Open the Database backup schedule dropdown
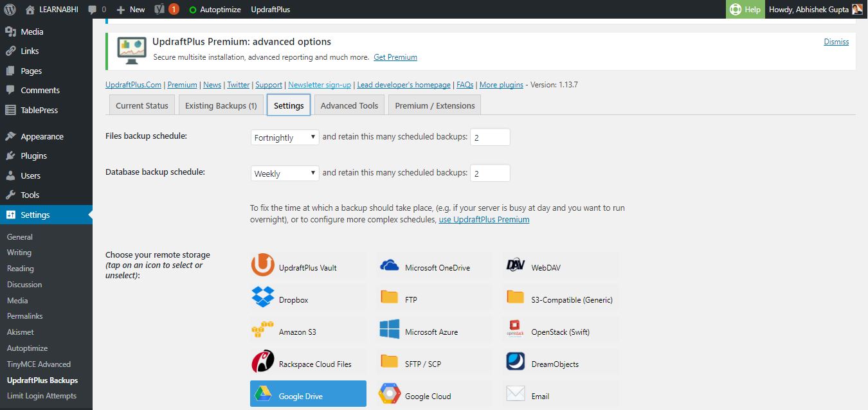868x410 pixels. pos(285,173)
